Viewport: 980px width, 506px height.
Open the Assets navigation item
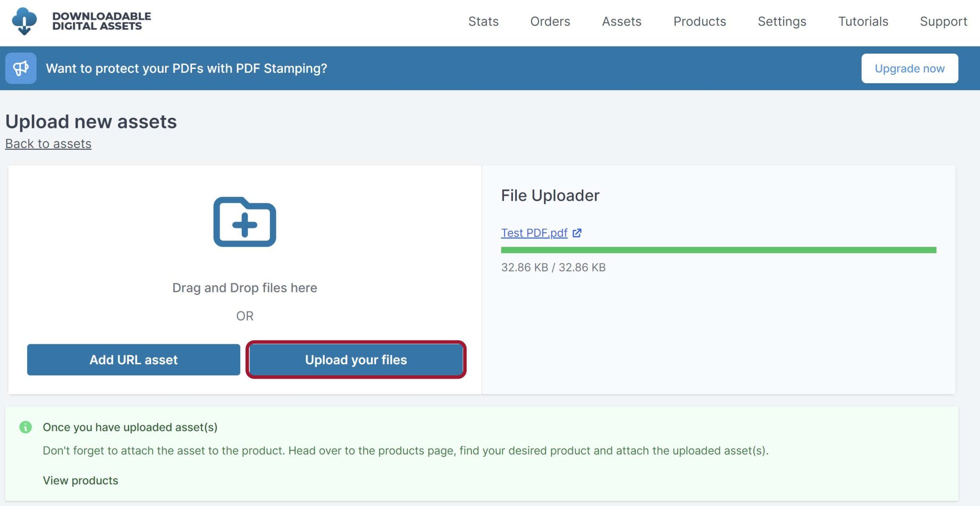click(622, 22)
